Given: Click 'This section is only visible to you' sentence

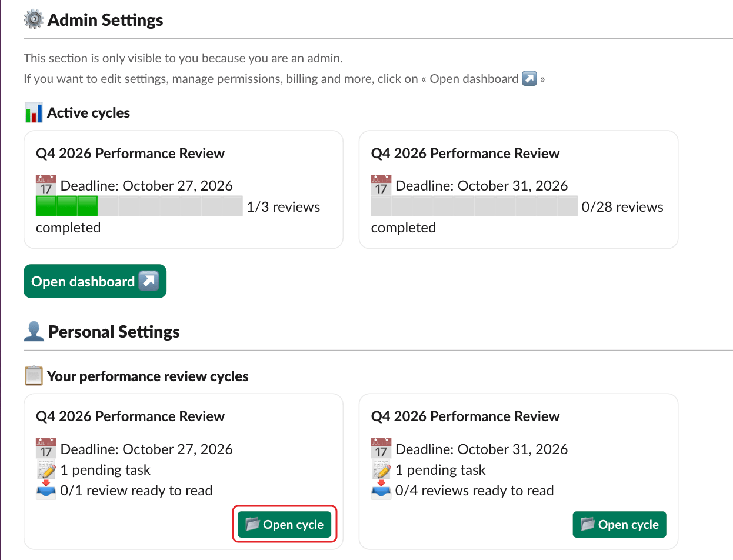Looking at the screenshot, I should [183, 58].
